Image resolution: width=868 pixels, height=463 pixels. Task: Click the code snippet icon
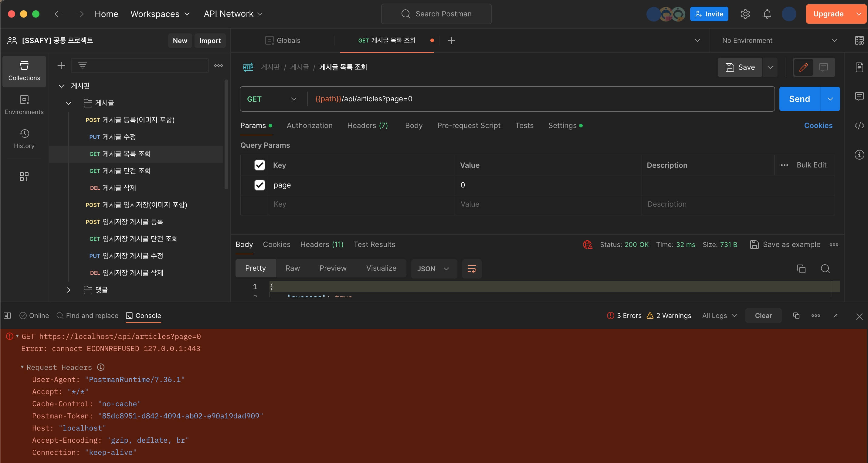pos(859,125)
